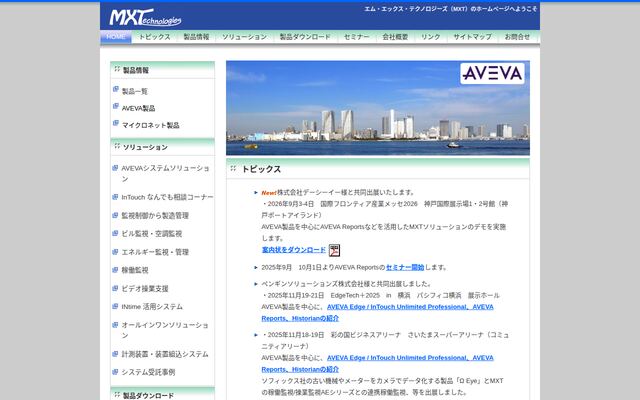
Task: Open the トピックス navigation tab
Action: (x=154, y=37)
